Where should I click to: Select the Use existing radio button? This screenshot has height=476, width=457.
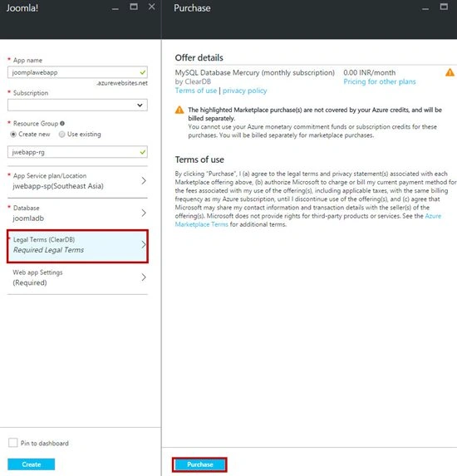coord(62,135)
